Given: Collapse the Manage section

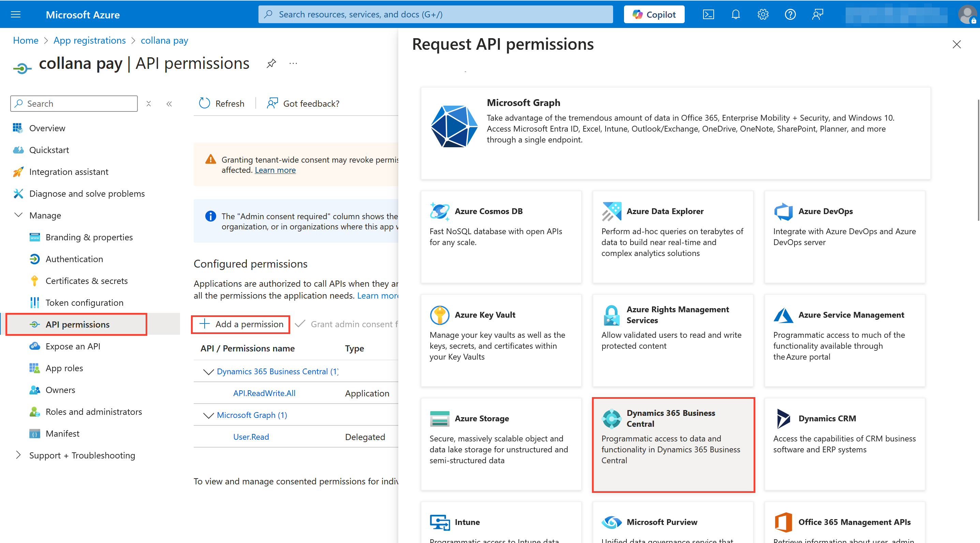Looking at the screenshot, I should [x=18, y=215].
